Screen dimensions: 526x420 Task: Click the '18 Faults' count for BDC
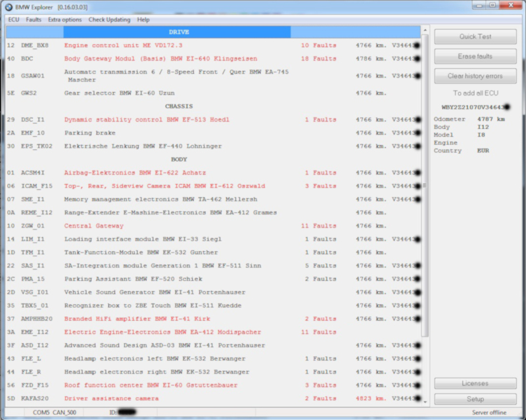pyautogui.click(x=318, y=58)
